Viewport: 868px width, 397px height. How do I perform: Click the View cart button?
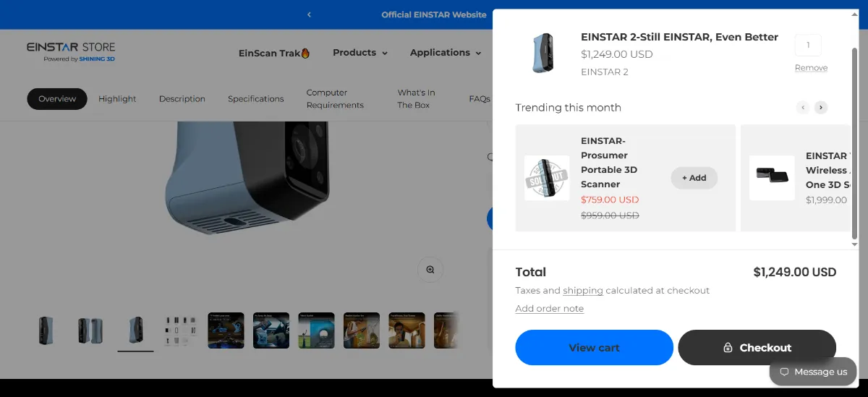click(x=594, y=348)
